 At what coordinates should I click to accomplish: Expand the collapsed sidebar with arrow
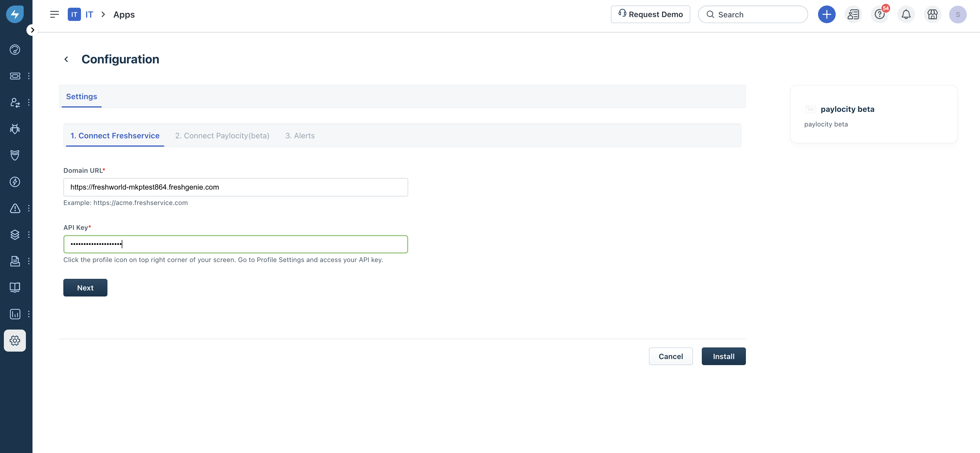[x=32, y=30]
